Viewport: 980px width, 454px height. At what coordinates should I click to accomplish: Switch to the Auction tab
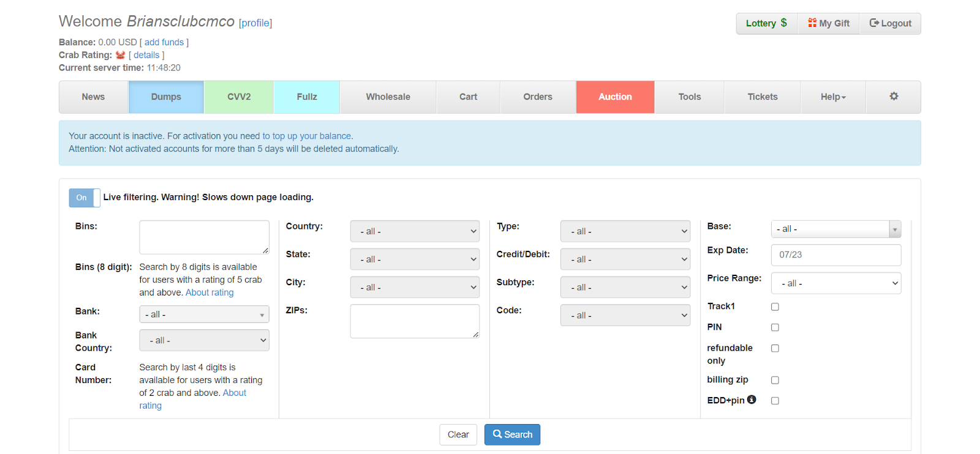pyautogui.click(x=615, y=97)
